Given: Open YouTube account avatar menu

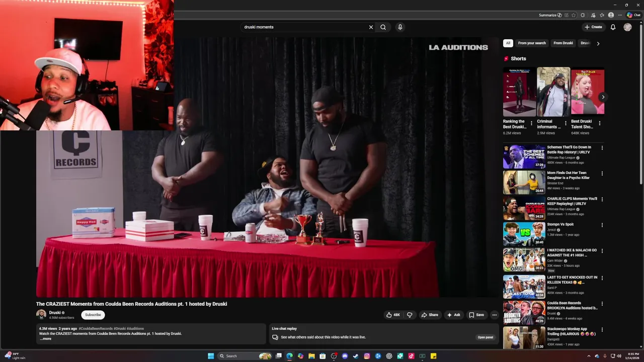Looking at the screenshot, I should [627, 27].
